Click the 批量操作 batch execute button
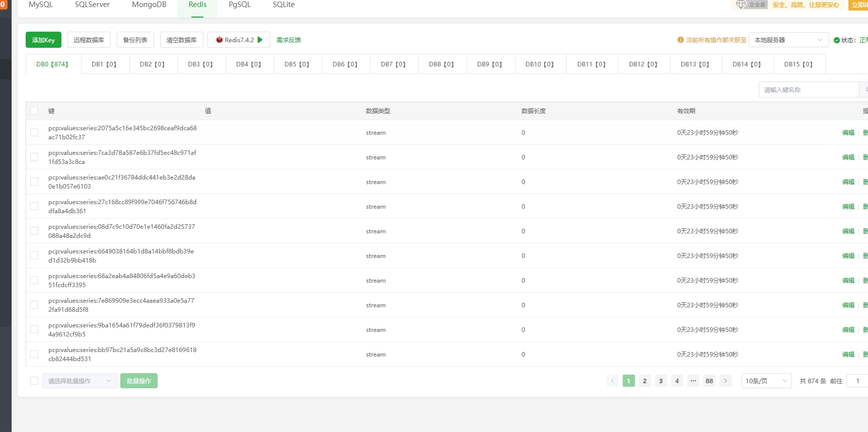This screenshot has height=432, width=868. tap(139, 381)
